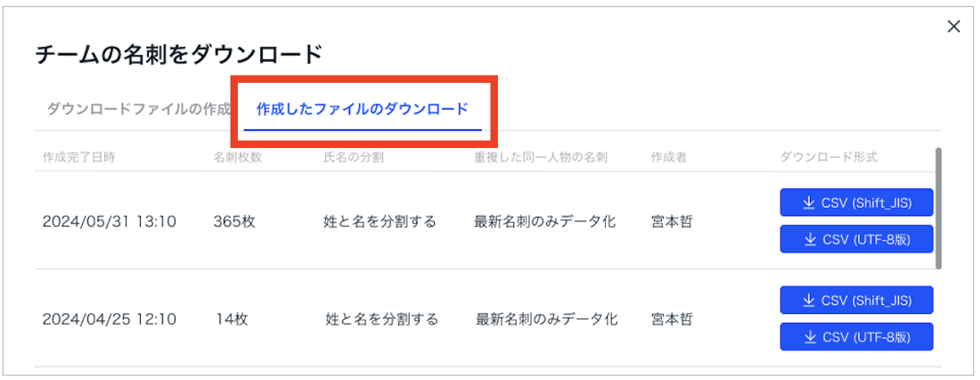Download Shift_JIS CSV for the 2024/04/25 file
The image size is (980, 380).
click(856, 301)
